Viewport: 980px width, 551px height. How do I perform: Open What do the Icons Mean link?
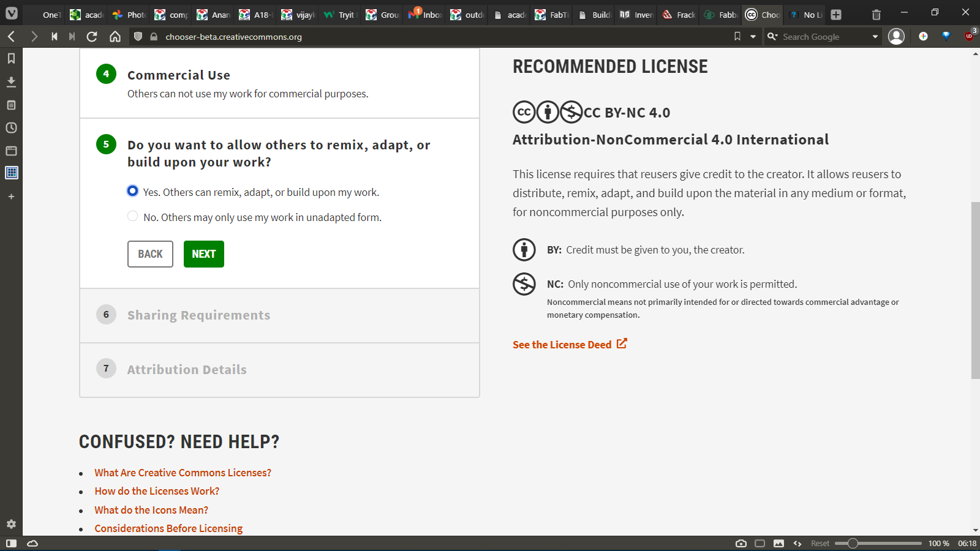151,510
